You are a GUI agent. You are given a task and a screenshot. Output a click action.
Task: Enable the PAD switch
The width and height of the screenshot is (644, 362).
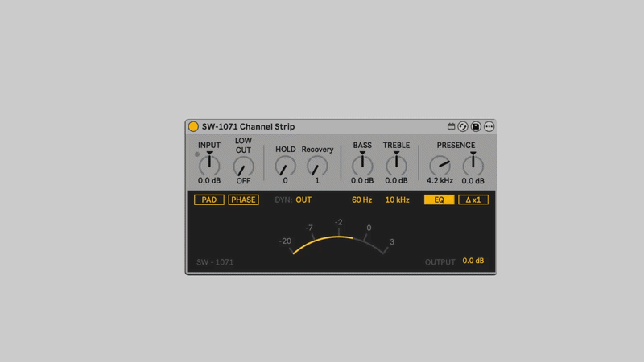pyautogui.click(x=209, y=200)
